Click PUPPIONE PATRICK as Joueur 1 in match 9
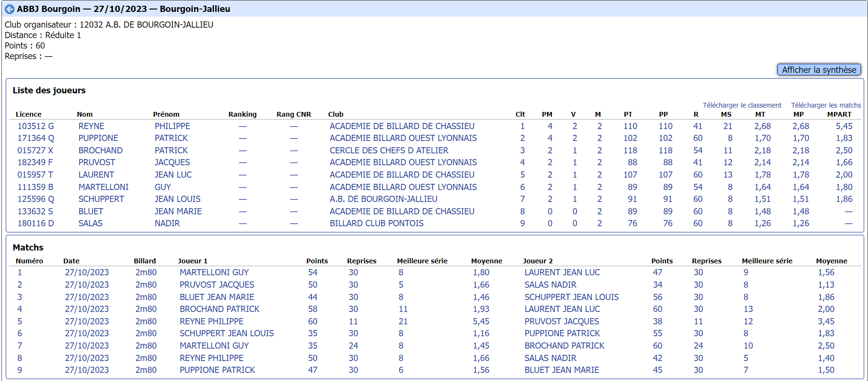The height and width of the screenshot is (381, 868). [x=217, y=370]
